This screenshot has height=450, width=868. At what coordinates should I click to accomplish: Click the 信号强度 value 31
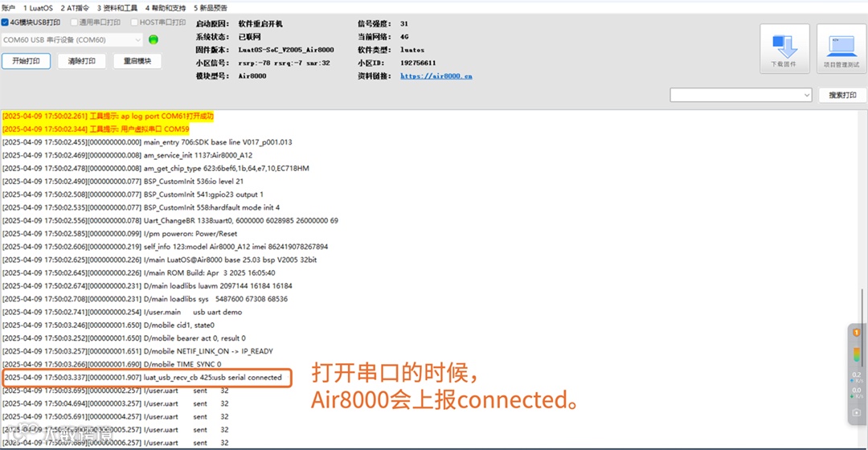tap(404, 24)
